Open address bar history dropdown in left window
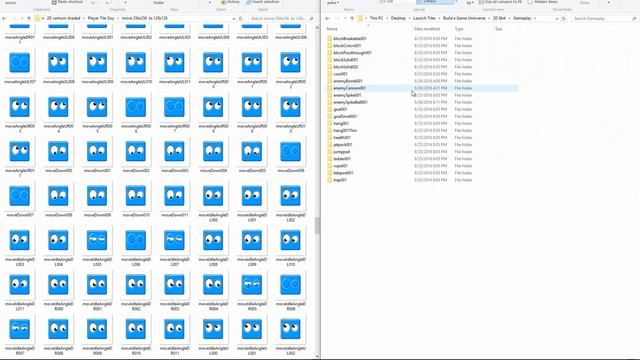Viewport: 640px width, 360px height. click(234, 18)
